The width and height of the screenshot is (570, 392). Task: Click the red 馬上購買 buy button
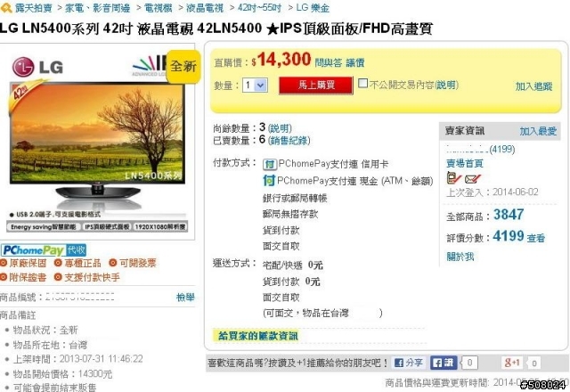click(x=315, y=86)
